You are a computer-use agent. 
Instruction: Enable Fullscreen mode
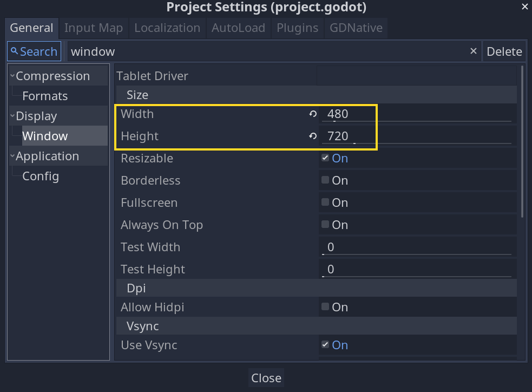click(x=325, y=202)
